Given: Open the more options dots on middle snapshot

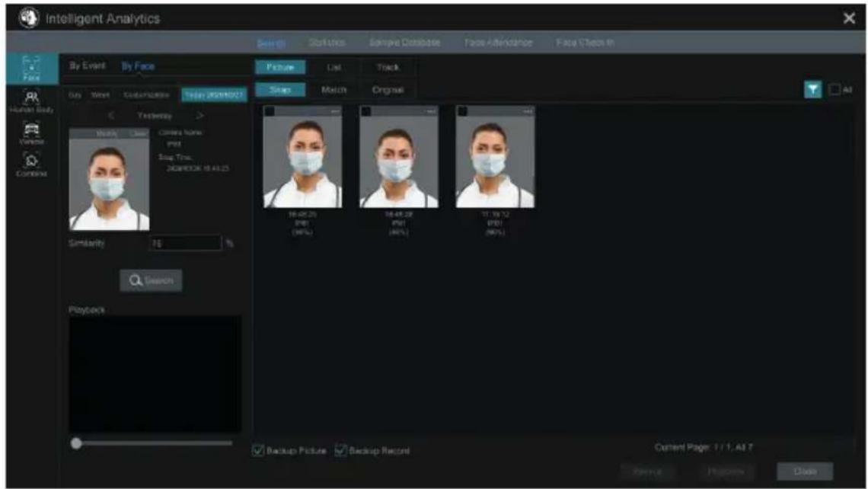Looking at the screenshot, I should coord(431,111).
